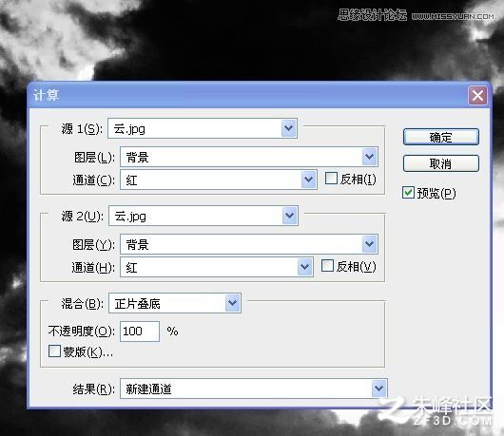Click the 不透明度 opacity input field

[x=140, y=331]
